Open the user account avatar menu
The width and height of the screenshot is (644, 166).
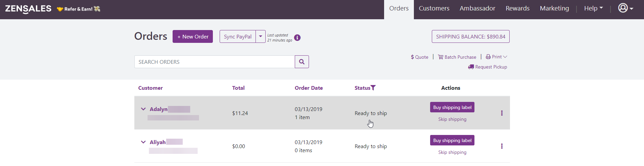(x=625, y=8)
